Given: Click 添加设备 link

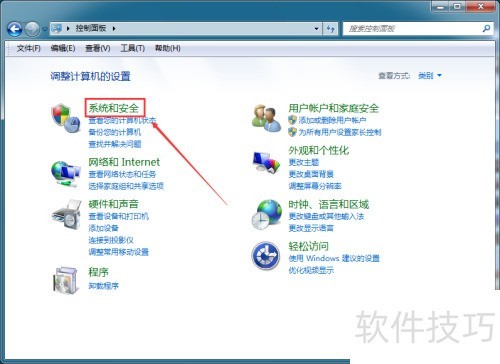Looking at the screenshot, I should (103, 228).
